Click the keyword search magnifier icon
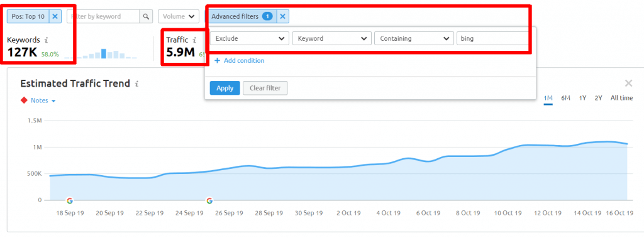 [146, 16]
